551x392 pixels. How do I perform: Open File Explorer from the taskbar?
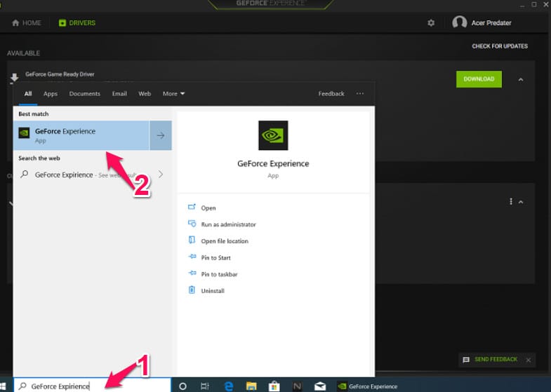pyautogui.click(x=251, y=386)
